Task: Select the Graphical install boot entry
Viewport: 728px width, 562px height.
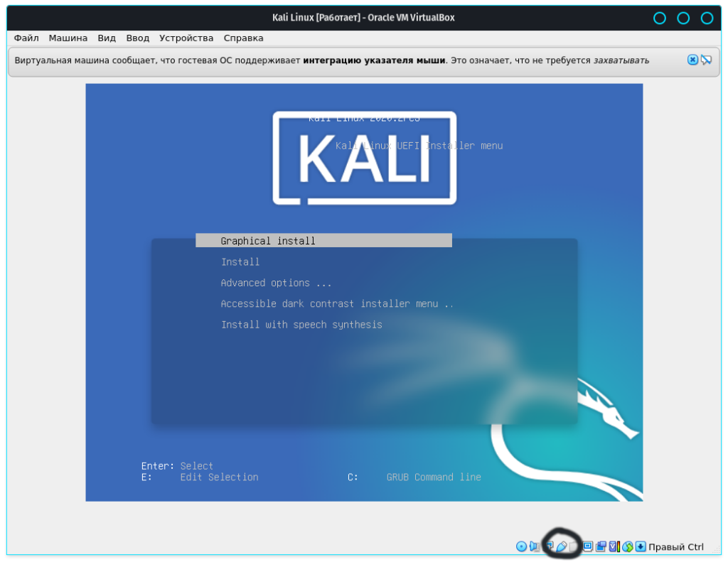Action: tap(323, 240)
